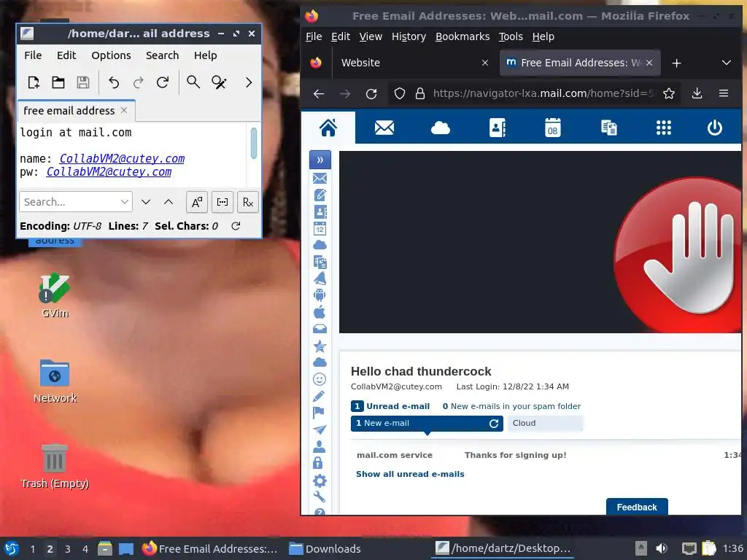
Task: Select the Cloud tab on home page
Action: point(545,424)
